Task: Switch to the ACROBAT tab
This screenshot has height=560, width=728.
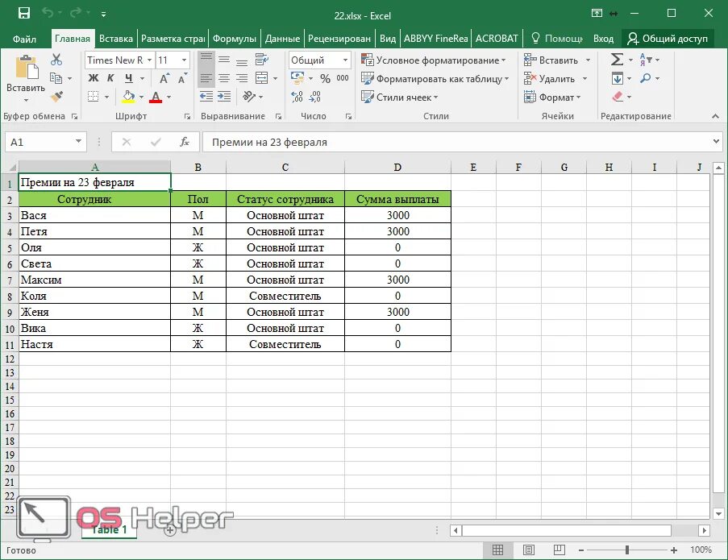Action: click(497, 39)
